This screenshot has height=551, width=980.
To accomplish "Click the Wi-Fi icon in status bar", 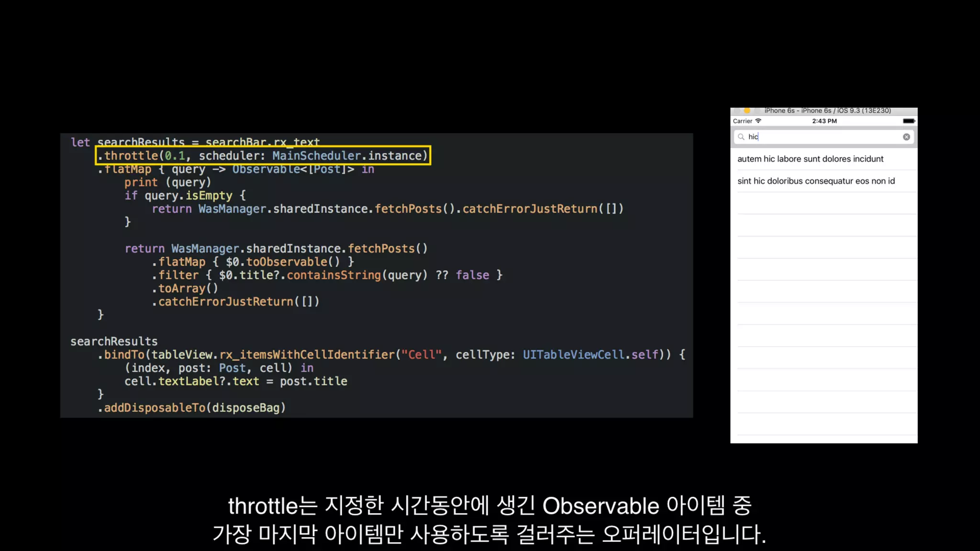I will click(x=758, y=121).
